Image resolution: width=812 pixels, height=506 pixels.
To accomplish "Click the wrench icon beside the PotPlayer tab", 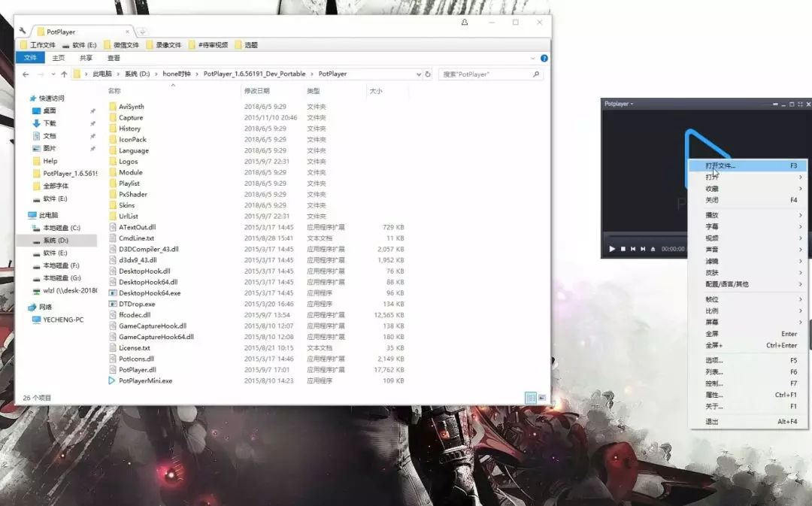I will tap(23, 31).
